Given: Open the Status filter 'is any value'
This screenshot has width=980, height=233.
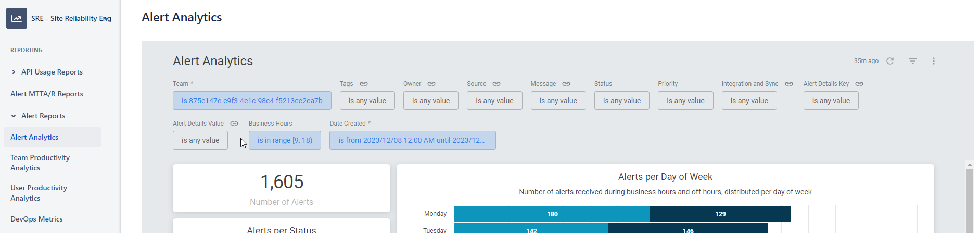Looking at the screenshot, I should click(x=622, y=101).
